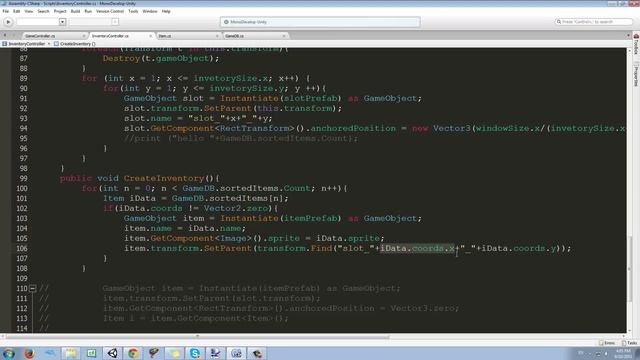Click the Errors pad button in the bottom bar
This screenshot has height=360, width=640.
607,343
